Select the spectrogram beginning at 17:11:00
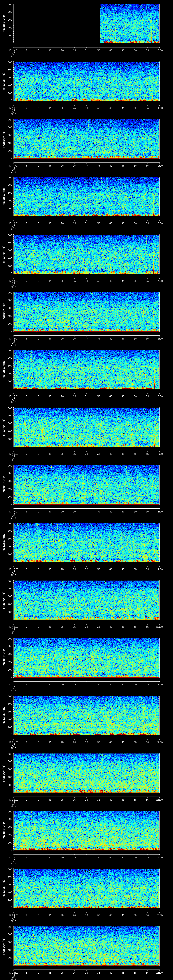Viewport: 173px width, 980px height. click(87, 139)
